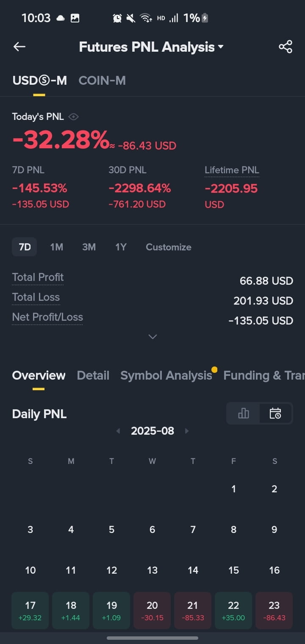The height and width of the screenshot is (644, 305).
Task: Open the Symbol Analysis tab
Action: pyautogui.click(x=166, y=375)
